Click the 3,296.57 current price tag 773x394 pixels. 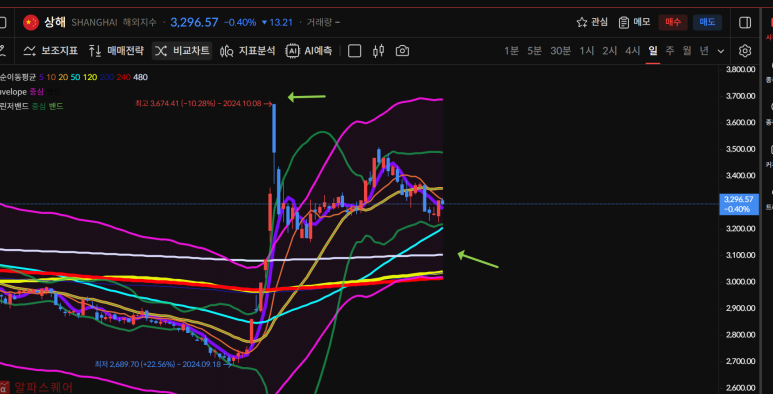(738, 204)
